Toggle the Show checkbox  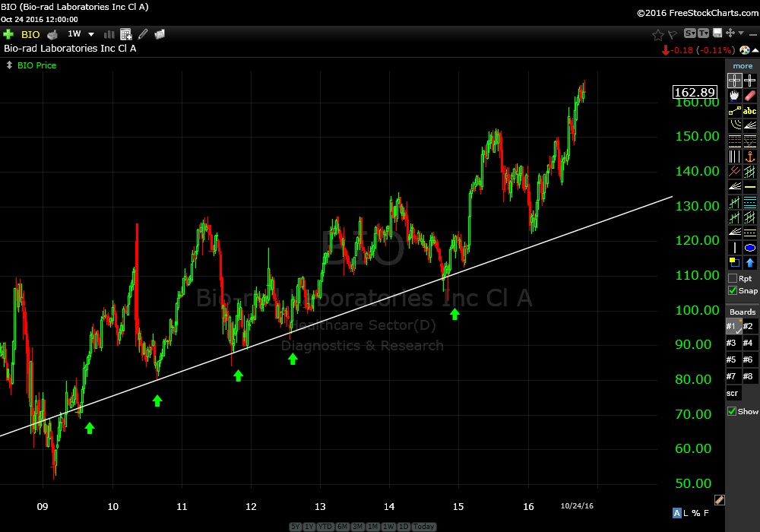[x=733, y=411]
